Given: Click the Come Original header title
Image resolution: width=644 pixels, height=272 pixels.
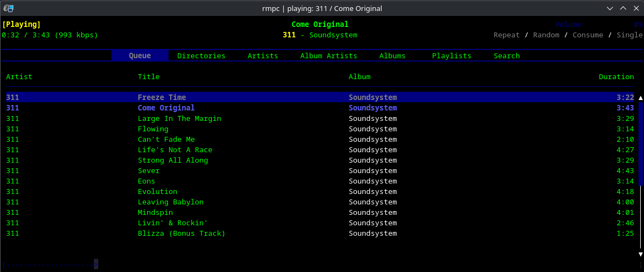Looking at the screenshot, I should 320,25.
